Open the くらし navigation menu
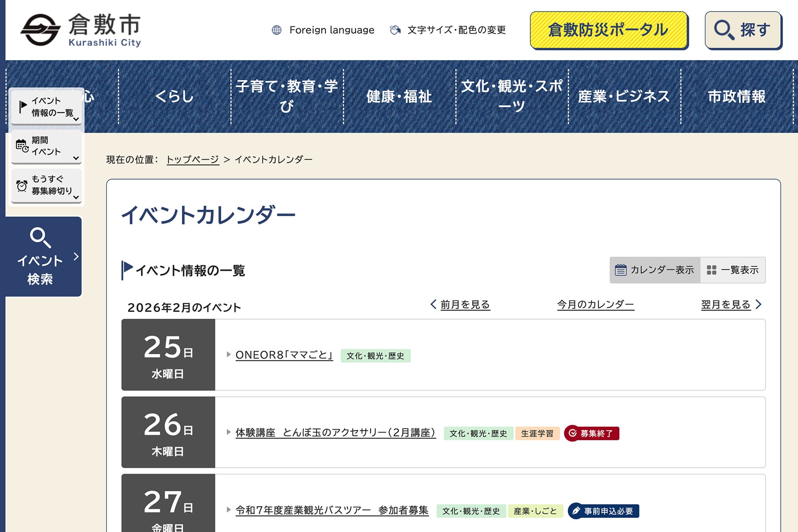Viewport: 798px width, 532px height. pyautogui.click(x=175, y=96)
